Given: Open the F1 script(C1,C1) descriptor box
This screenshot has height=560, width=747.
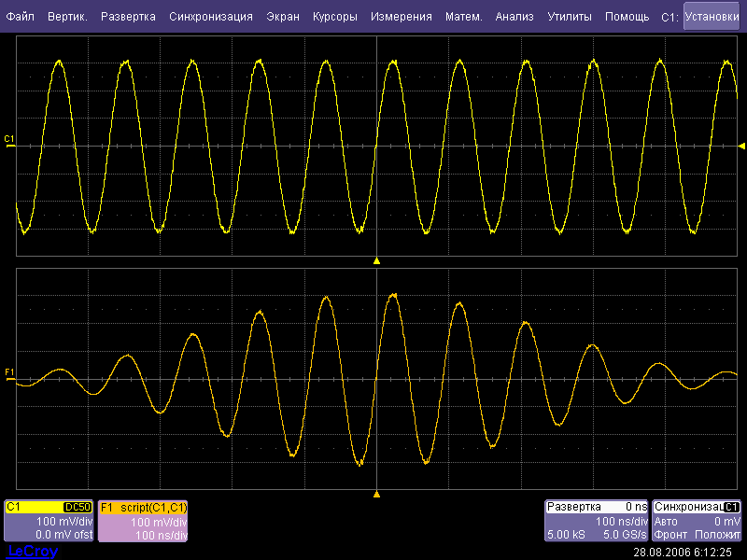Looking at the screenshot, I should coord(143,521).
